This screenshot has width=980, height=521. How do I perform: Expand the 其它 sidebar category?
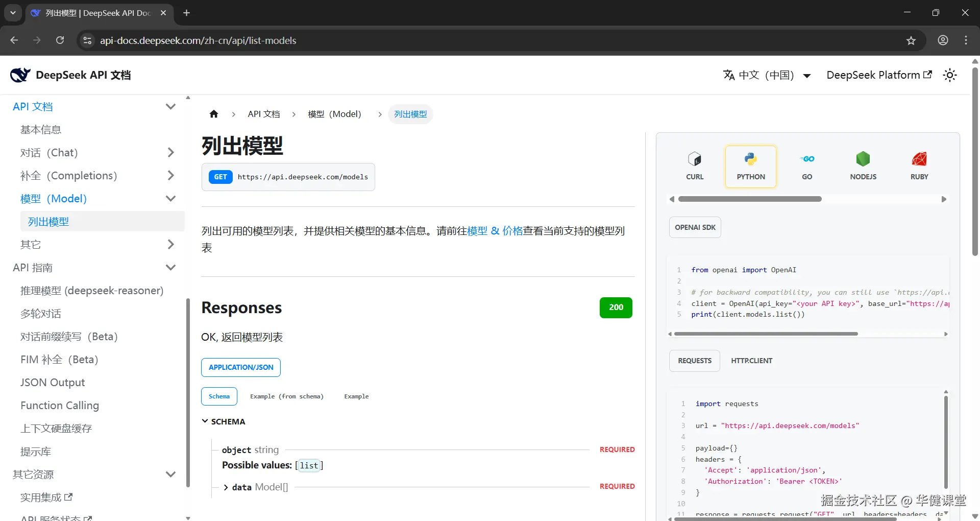171,245
